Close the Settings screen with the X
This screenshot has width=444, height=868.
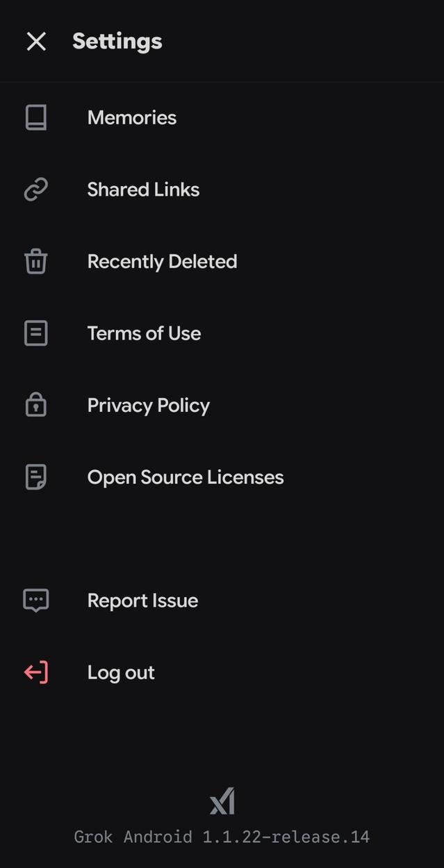click(x=35, y=41)
